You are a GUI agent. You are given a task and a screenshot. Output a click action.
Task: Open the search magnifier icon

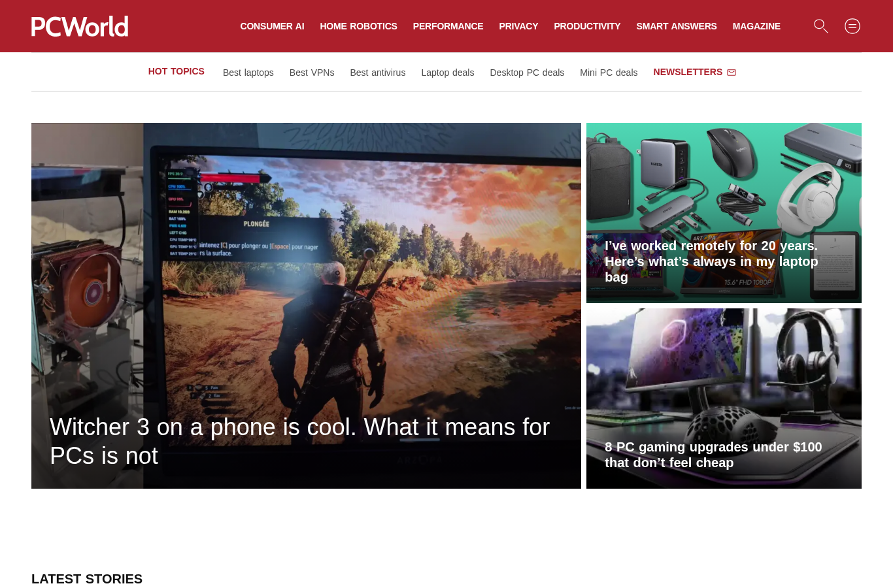coord(821,26)
